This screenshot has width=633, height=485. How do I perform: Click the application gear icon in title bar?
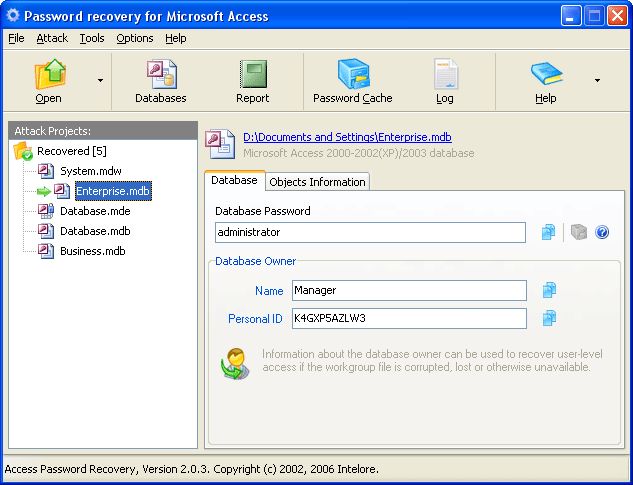[13, 16]
